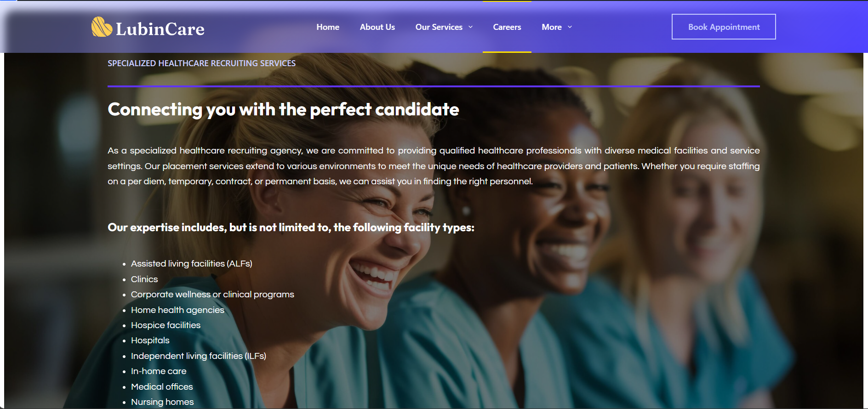Click the Clinics list item
The image size is (868, 409).
click(x=144, y=279)
